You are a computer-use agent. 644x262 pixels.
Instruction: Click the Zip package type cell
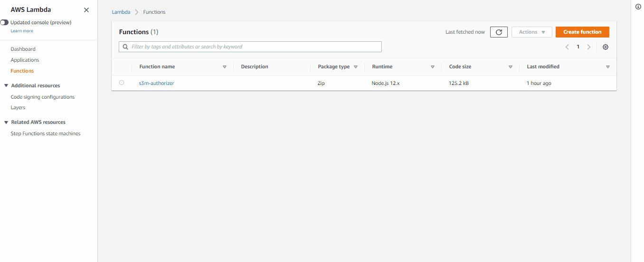tap(321, 83)
